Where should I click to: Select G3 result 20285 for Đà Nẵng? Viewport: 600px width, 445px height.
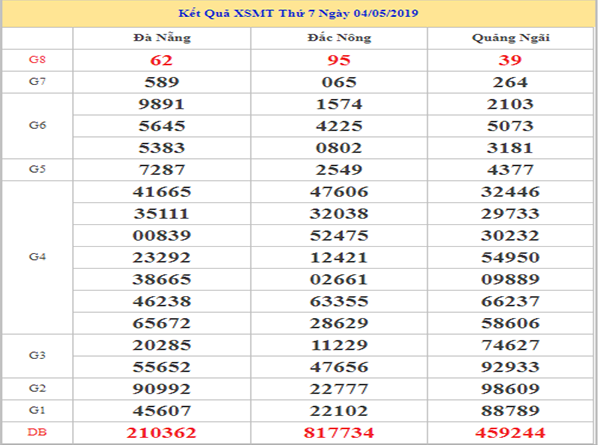click(x=161, y=345)
